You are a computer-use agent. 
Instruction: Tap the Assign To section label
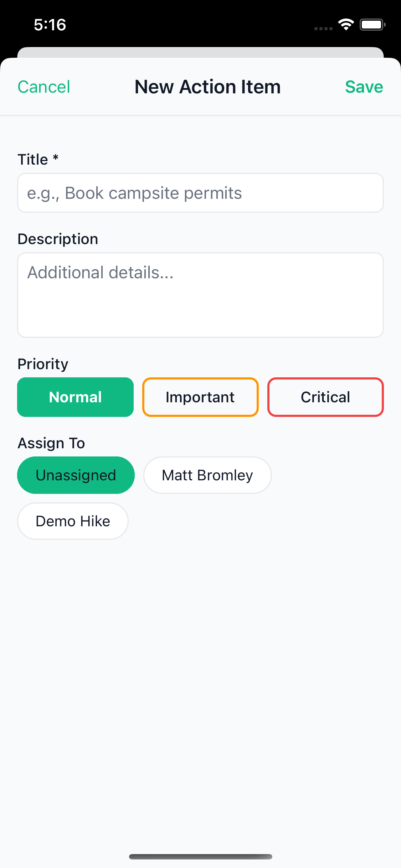[51, 443]
